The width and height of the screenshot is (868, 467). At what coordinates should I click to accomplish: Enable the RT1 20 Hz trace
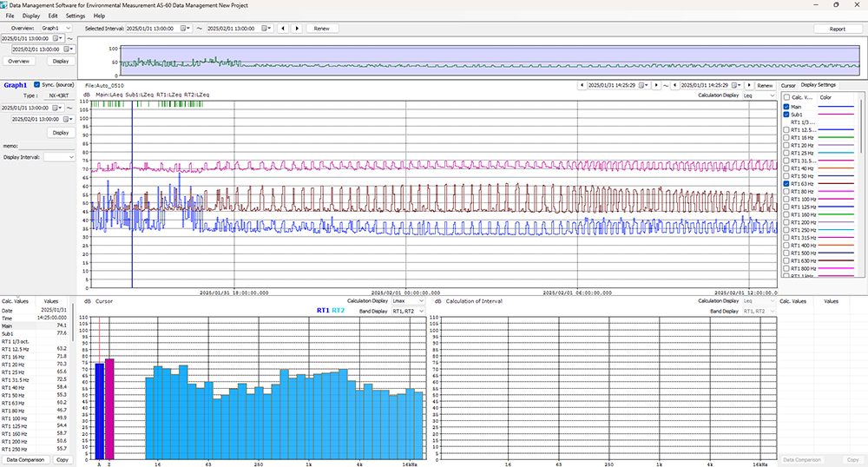tap(786, 146)
